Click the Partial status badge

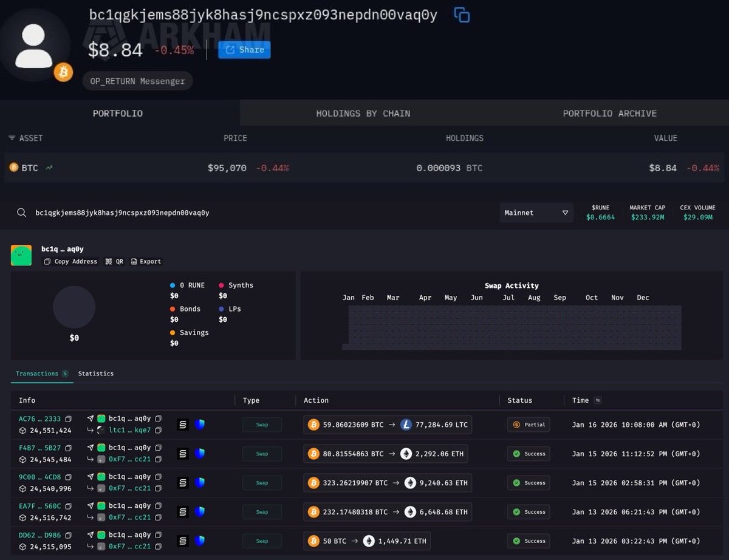[x=529, y=425]
